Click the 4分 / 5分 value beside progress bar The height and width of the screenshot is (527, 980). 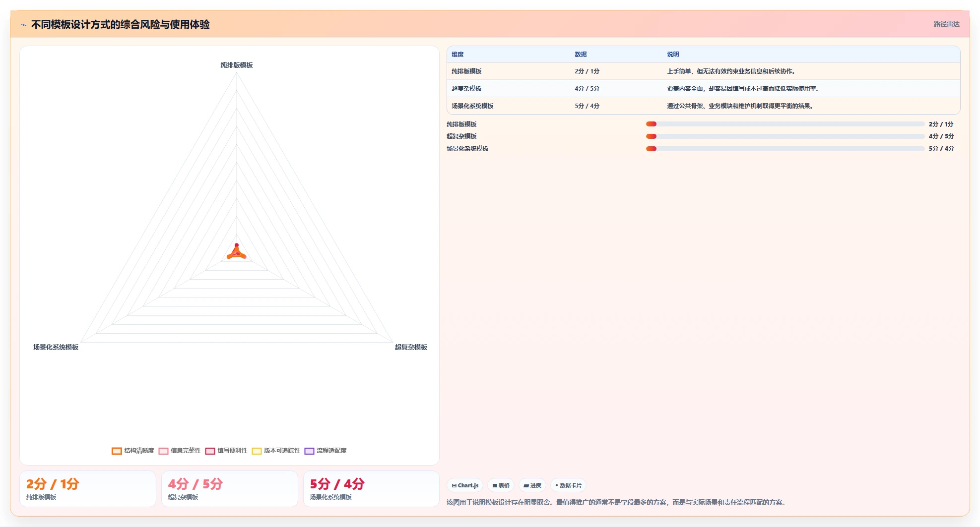pyautogui.click(x=941, y=136)
